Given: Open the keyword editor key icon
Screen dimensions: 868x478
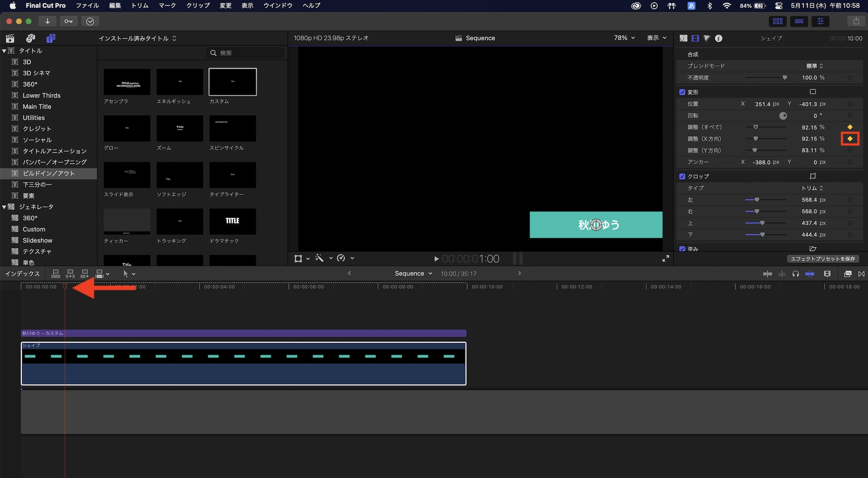Looking at the screenshot, I should click(x=69, y=21).
